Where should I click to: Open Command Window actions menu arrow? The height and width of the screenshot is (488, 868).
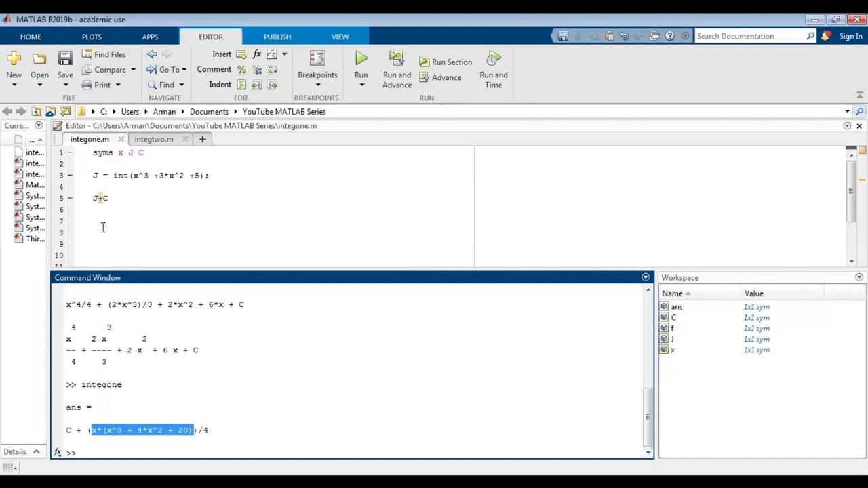click(x=646, y=277)
